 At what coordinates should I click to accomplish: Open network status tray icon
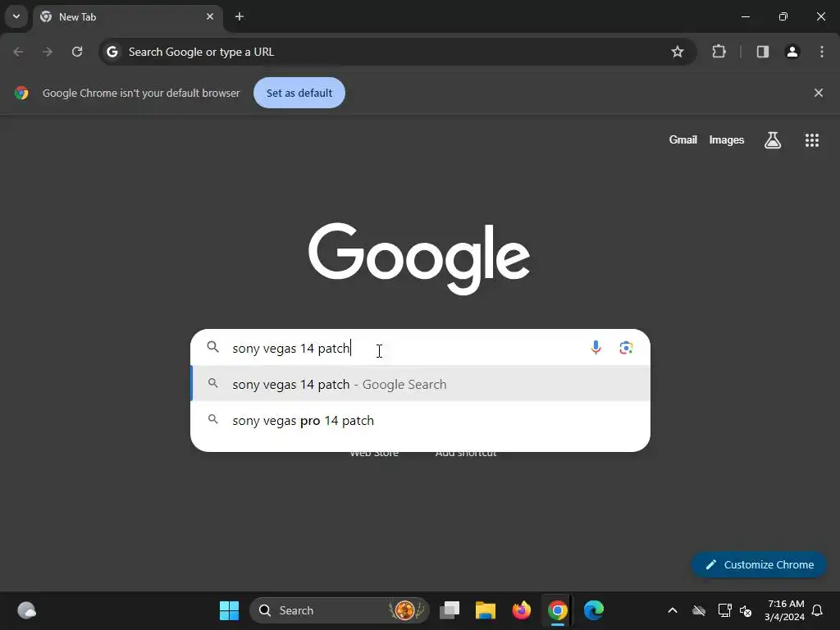point(724,610)
